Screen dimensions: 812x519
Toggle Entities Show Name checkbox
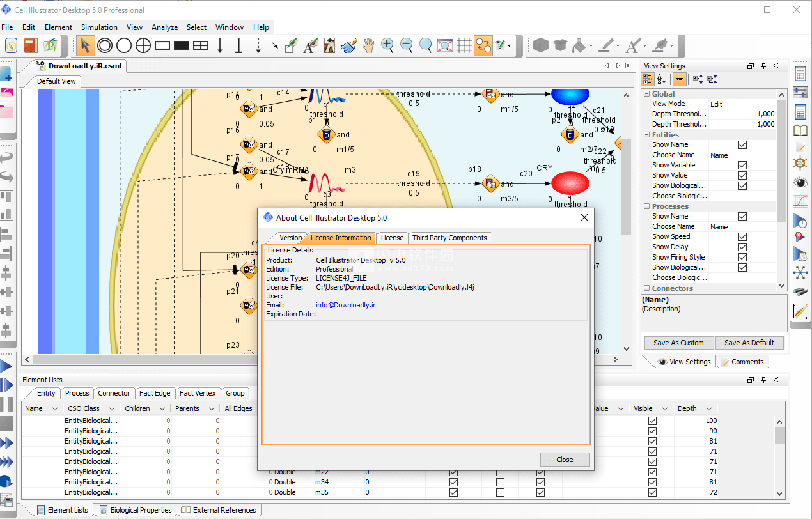pos(742,144)
